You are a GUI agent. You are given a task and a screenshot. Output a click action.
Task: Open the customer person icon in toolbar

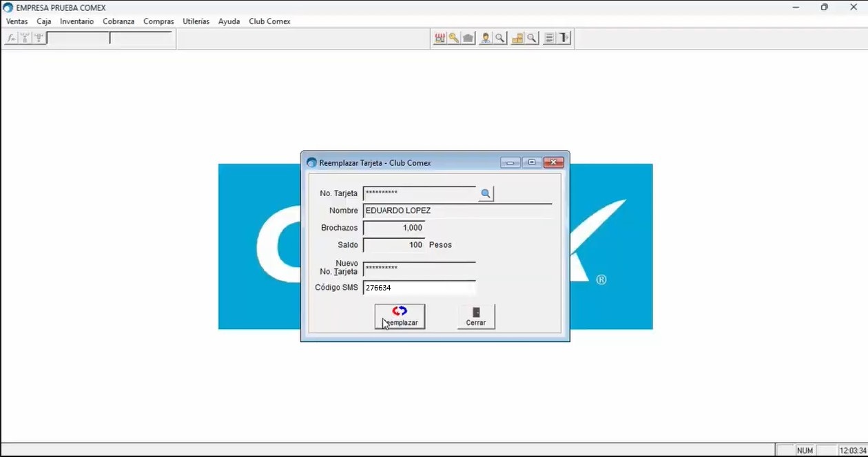point(486,39)
